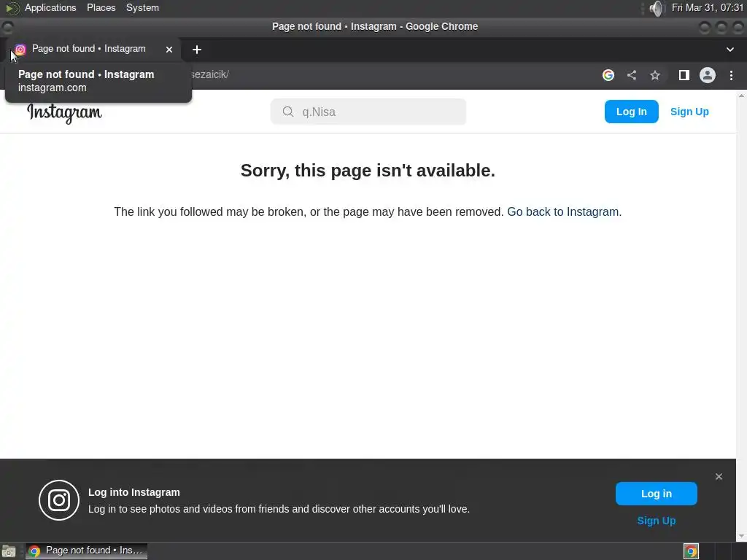This screenshot has width=747, height=560.
Task: Click the Instagram camera icon in the banner
Action: [59, 500]
